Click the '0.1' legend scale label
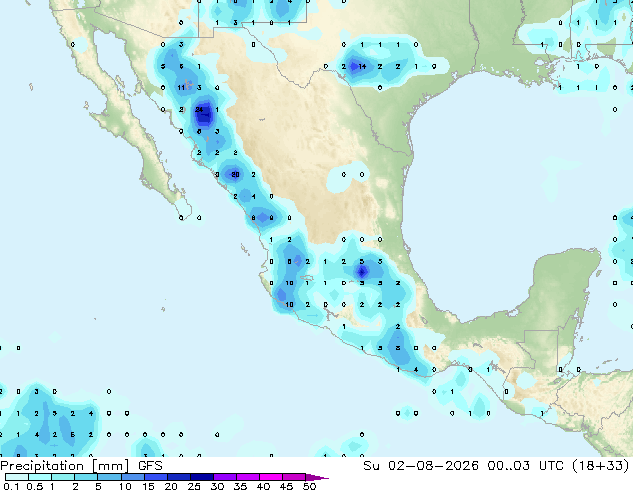This screenshot has width=634, height=490. (11, 486)
